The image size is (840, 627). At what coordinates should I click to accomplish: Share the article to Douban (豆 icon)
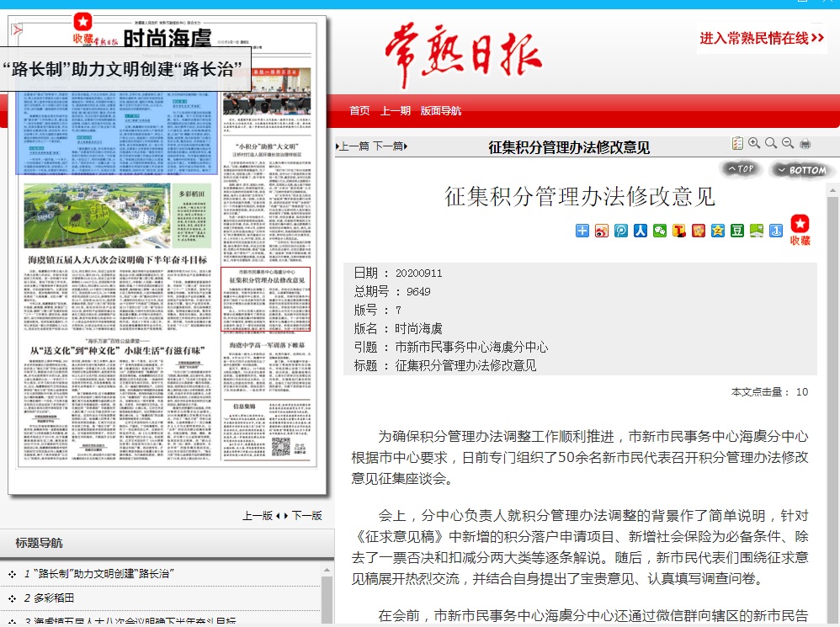tap(737, 231)
